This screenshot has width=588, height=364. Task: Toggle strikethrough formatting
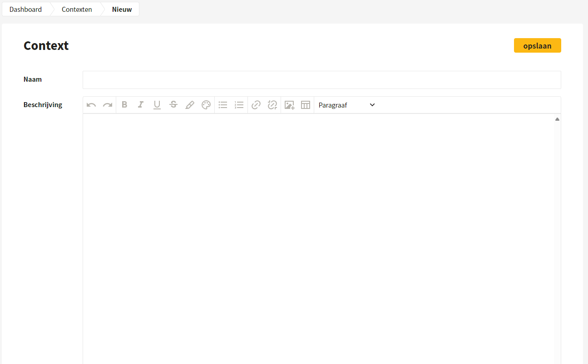click(173, 105)
